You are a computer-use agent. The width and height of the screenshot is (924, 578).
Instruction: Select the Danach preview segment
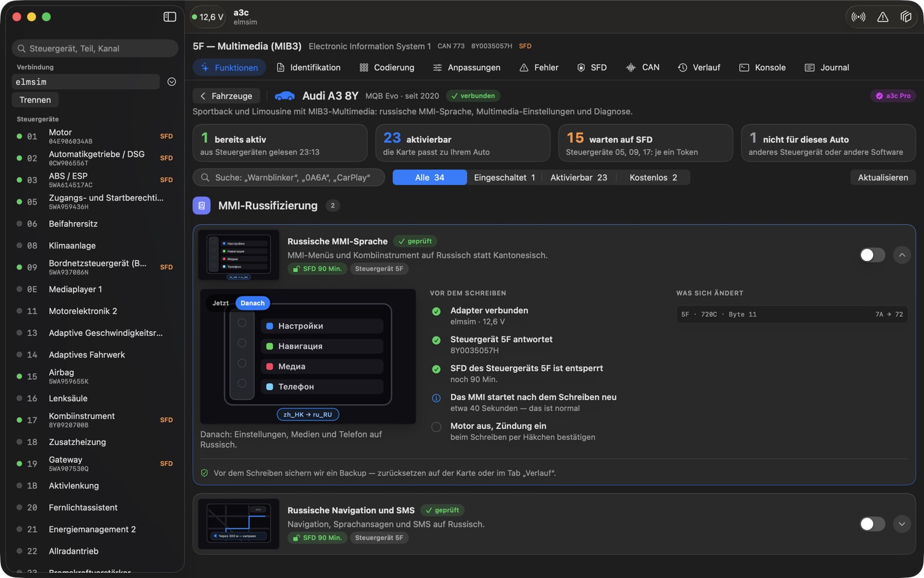coord(252,303)
